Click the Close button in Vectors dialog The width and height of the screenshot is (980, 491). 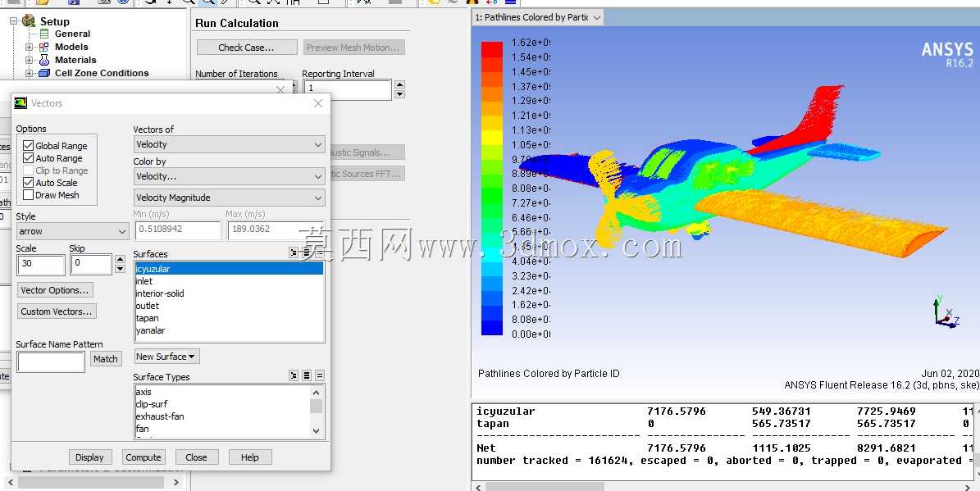(196, 457)
